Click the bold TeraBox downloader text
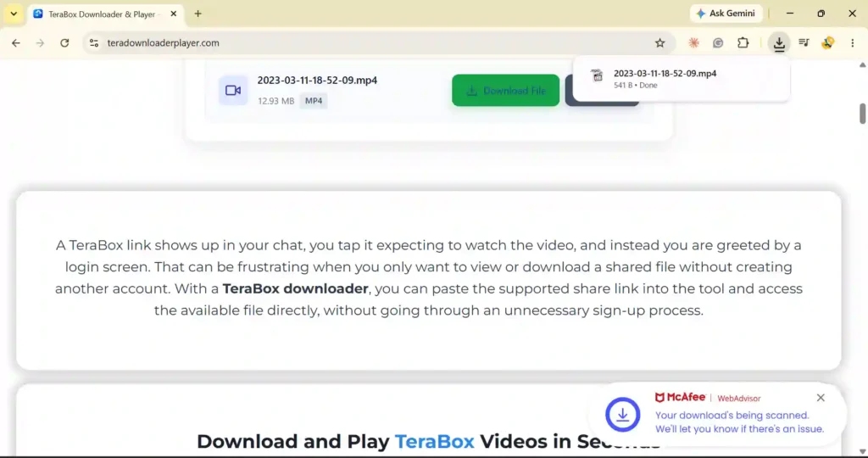868x458 pixels. point(295,288)
